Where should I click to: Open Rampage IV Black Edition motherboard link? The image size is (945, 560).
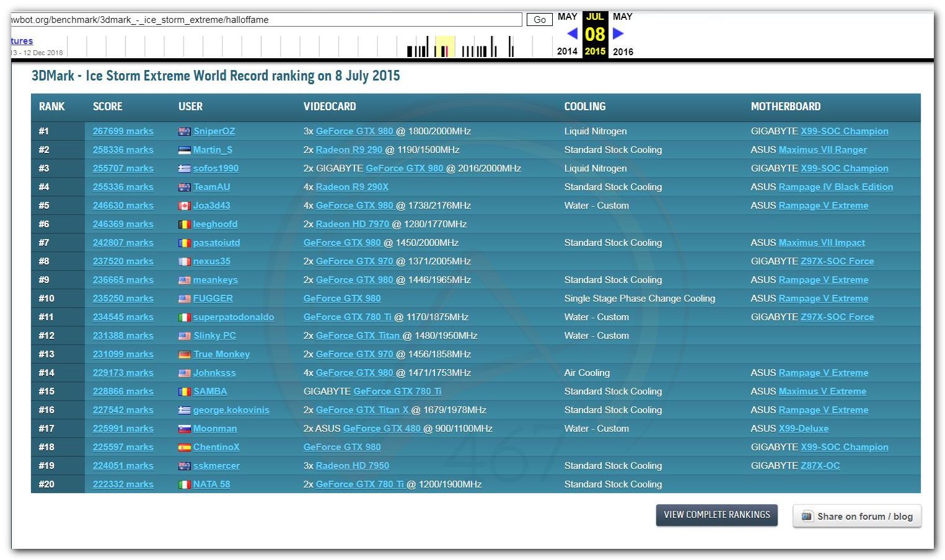pos(835,187)
